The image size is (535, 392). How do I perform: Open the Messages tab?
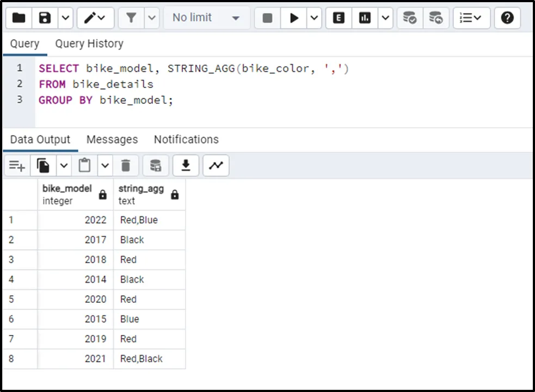pos(112,140)
